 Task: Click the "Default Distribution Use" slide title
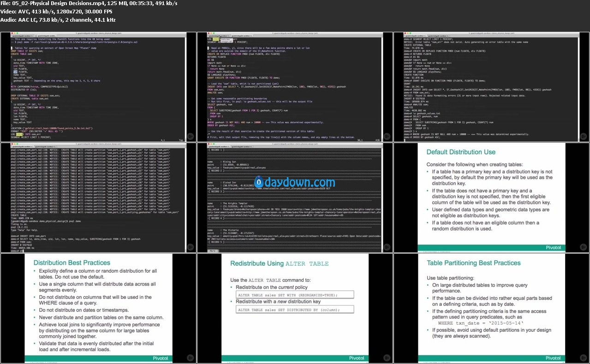point(461,152)
